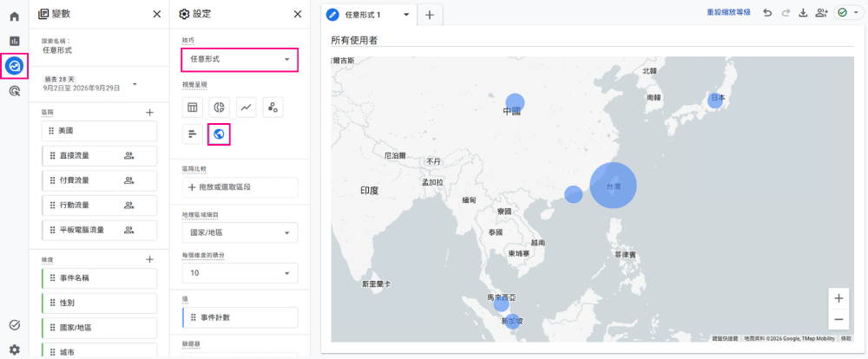Open the Explore icon in sidebar
The width and height of the screenshot is (868, 359).
coord(15,67)
